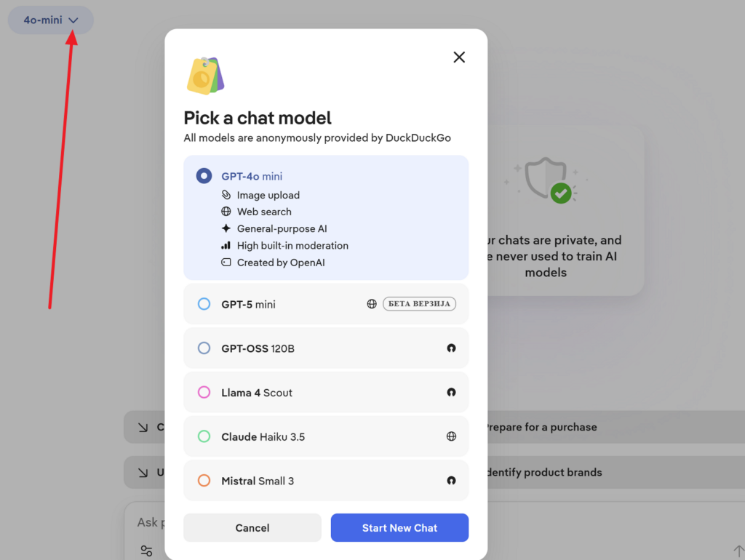Click the open-source icon on GPT-OSS 120B
This screenshot has height=560, width=745.
(451, 348)
